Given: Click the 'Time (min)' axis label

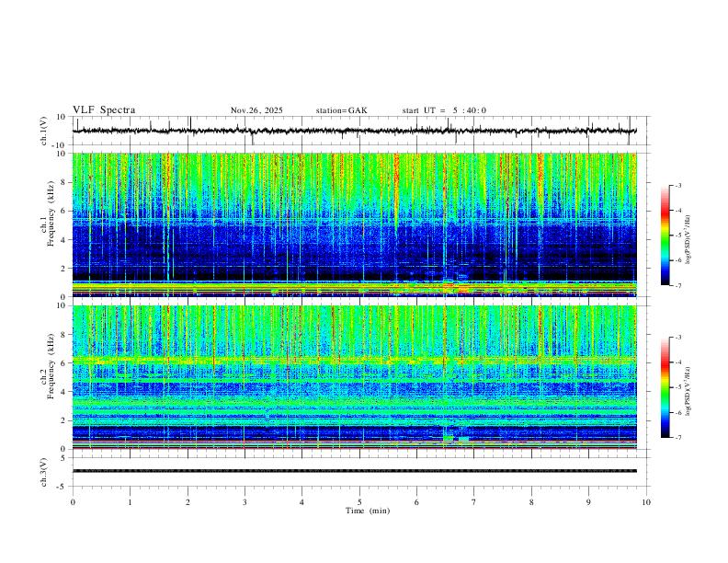Looking at the screenshot, I should [368, 511].
